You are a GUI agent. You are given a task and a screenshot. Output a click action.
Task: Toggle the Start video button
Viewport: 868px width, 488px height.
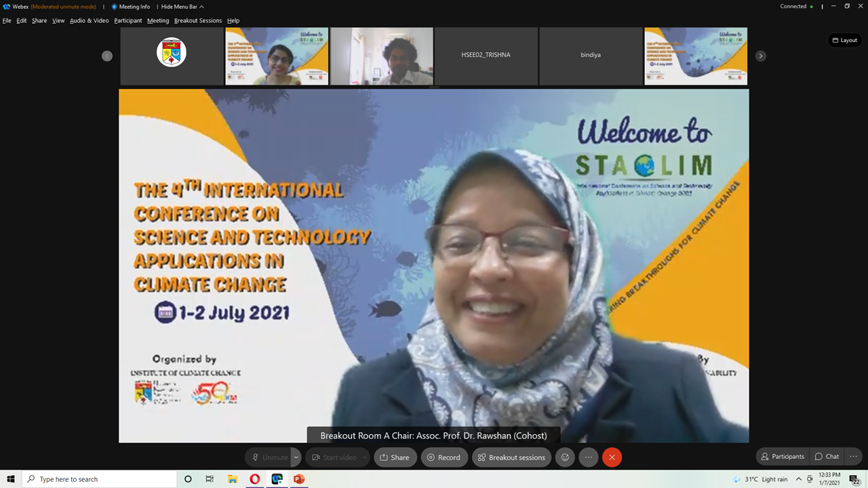(x=334, y=457)
